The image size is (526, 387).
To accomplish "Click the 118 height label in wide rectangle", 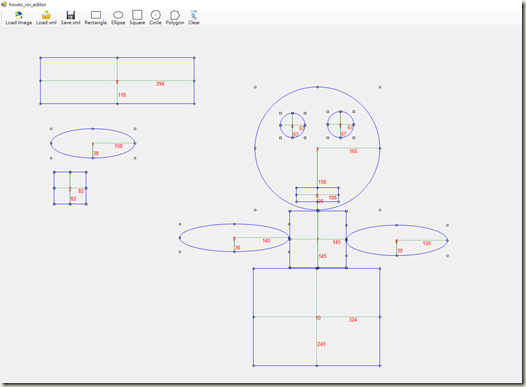I will [x=122, y=95].
